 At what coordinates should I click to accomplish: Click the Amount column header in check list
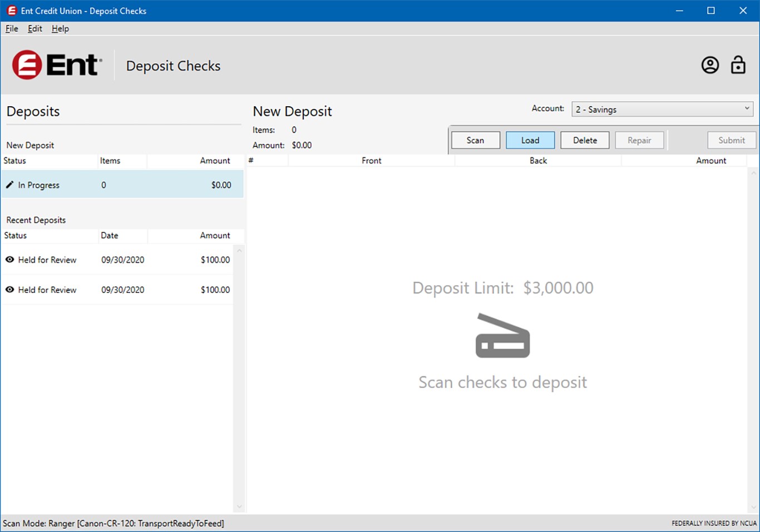[710, 161]
